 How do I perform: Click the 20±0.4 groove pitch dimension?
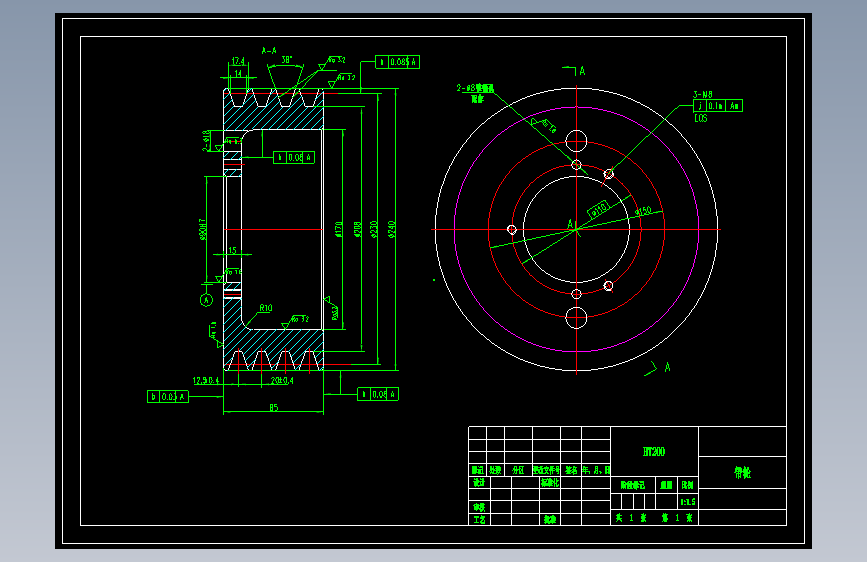click(282, 381)
